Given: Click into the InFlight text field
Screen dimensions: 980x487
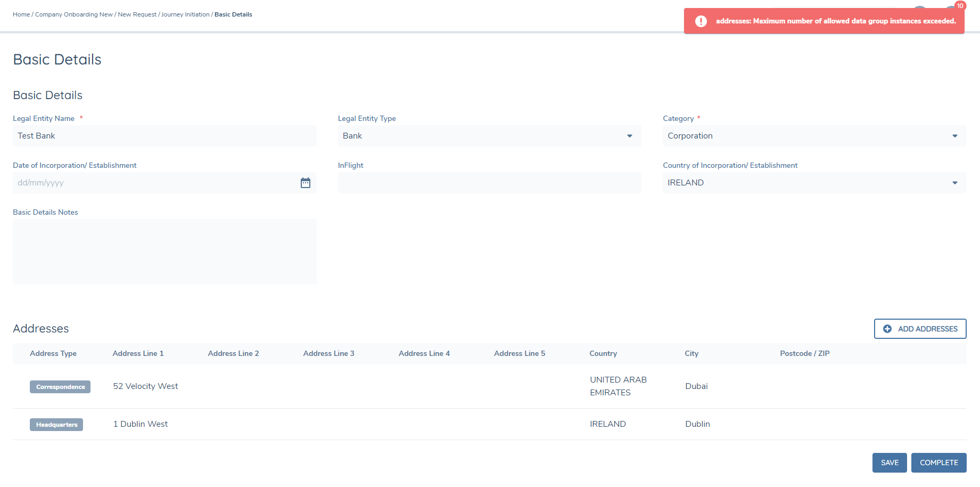Looking at the screenshot, I should pos(489,183).
